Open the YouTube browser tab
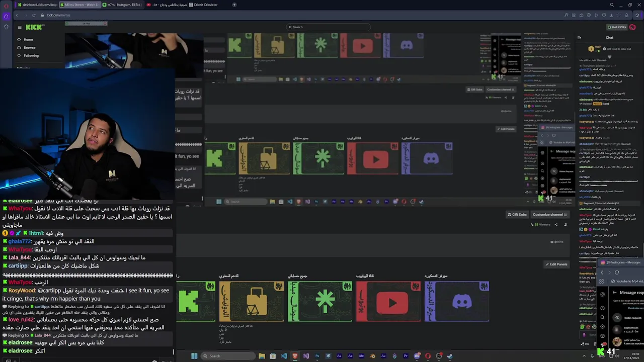Image resolution: width=644 pixels, height=362 pixels. (166, 5)
